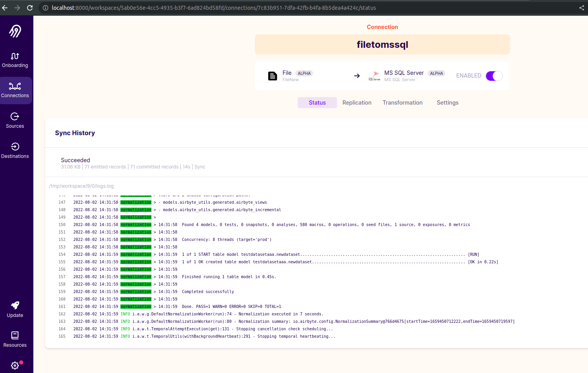The width and height of the screenshot is (588, 373).
Task: Open the Destinations page
Action: pyautogui.click(x=15, y=151)
